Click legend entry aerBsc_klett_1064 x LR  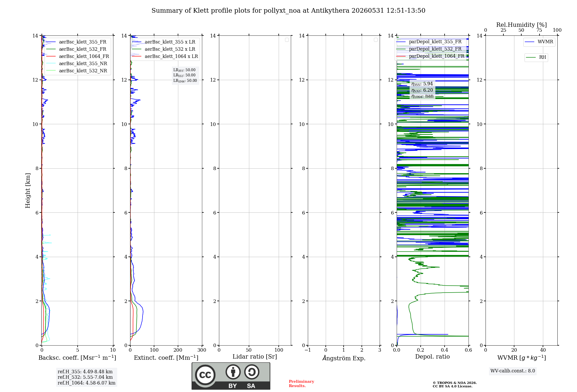click(165, 56)
